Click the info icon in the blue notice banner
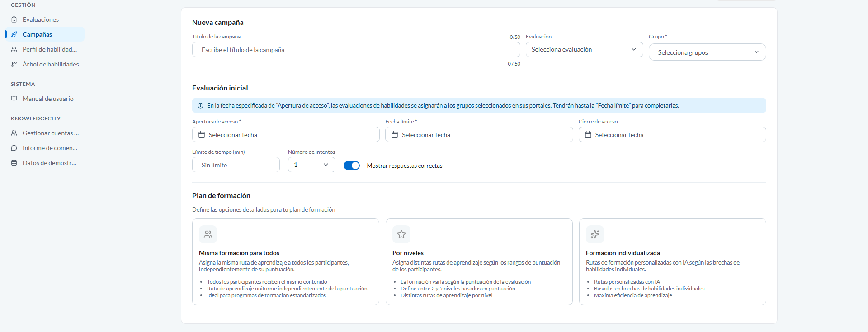The height and width of the screenshot is (332, 868). 200,105
